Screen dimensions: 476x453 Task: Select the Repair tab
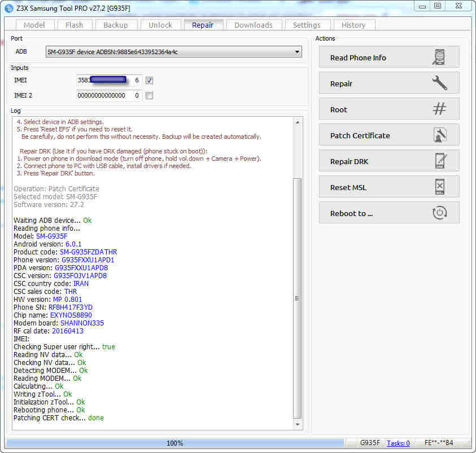(203, 25)
